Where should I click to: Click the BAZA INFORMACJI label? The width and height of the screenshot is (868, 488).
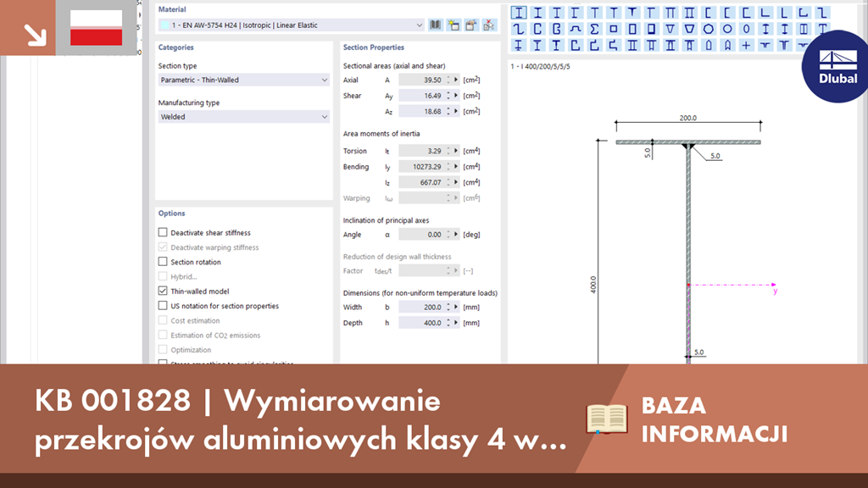coord(714,419)
